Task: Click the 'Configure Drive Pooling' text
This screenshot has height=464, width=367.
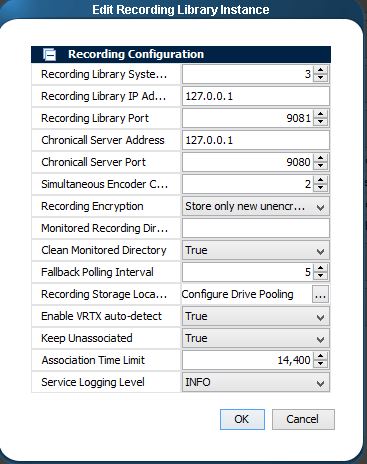Action: (238, 294)
